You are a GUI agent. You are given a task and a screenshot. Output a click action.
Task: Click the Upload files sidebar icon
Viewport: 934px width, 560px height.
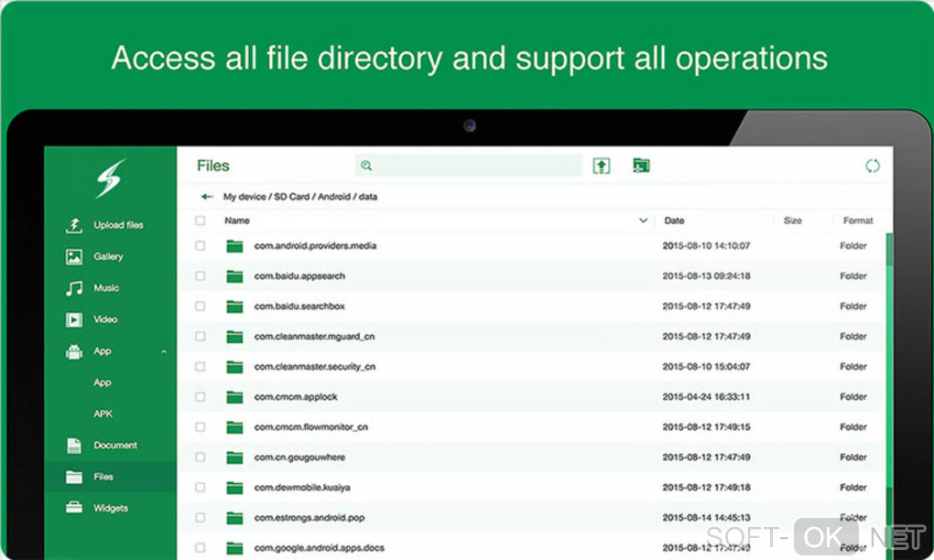coord(74,225)
